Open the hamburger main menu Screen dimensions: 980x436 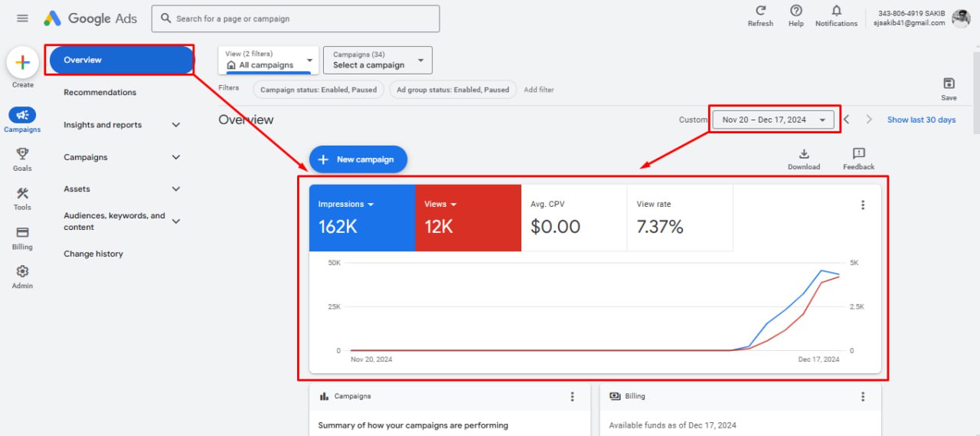(22, 18)
